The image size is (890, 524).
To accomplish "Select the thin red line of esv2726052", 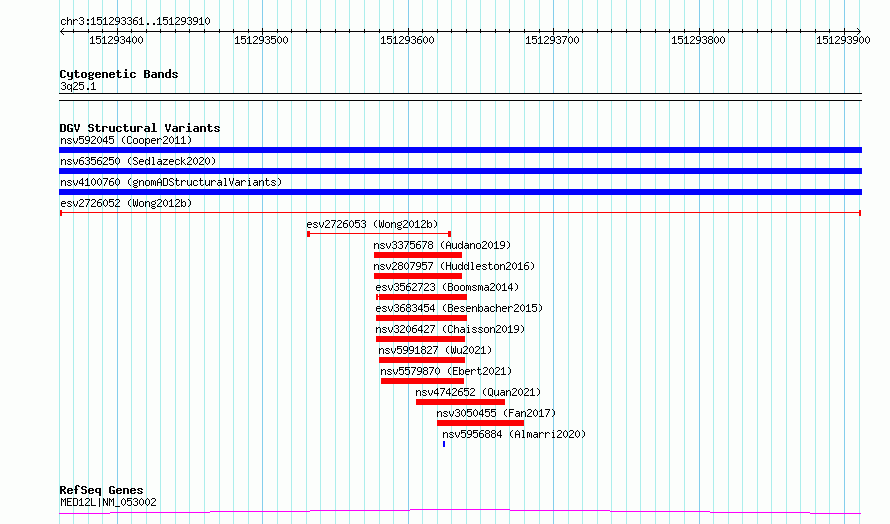I will pyautogui.click(x=460, y=213).
